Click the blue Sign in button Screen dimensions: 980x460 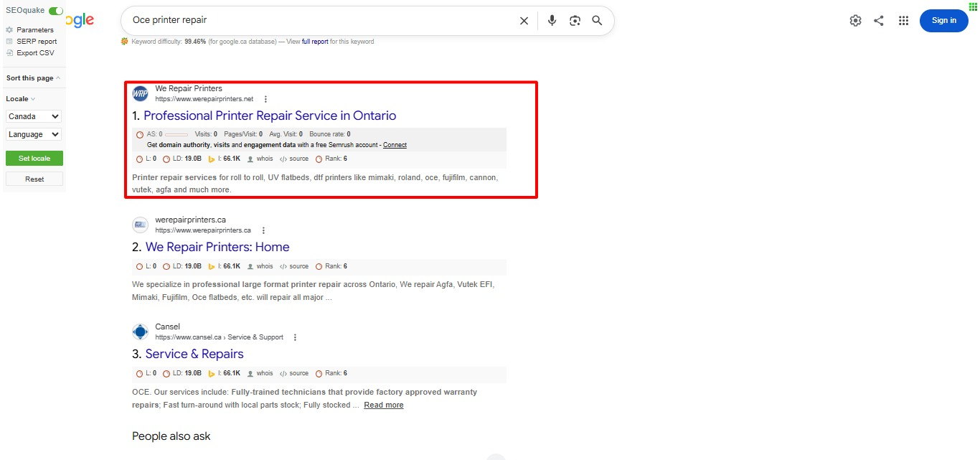(944, 21)
